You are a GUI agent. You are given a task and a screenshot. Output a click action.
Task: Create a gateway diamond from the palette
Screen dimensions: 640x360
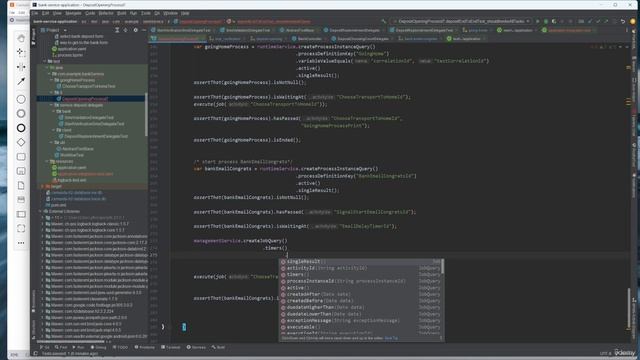tap(21, 142)
